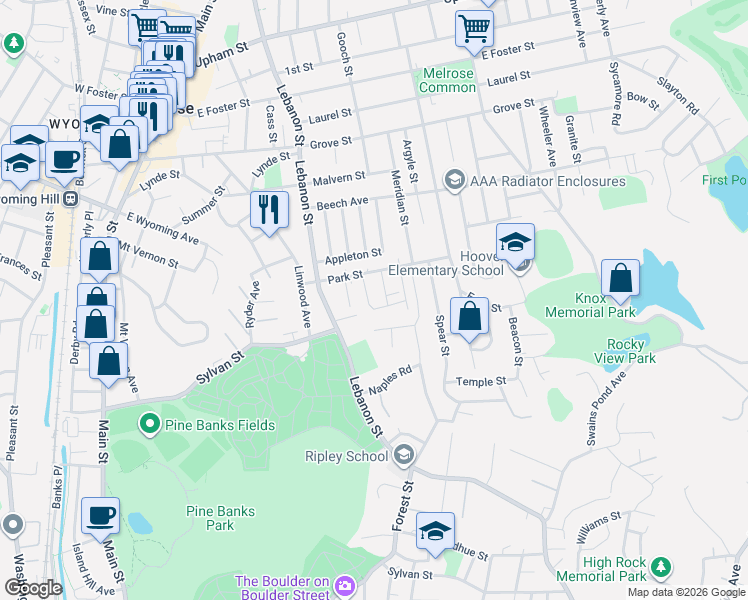Click the Park St street label

tap(345, 277)
